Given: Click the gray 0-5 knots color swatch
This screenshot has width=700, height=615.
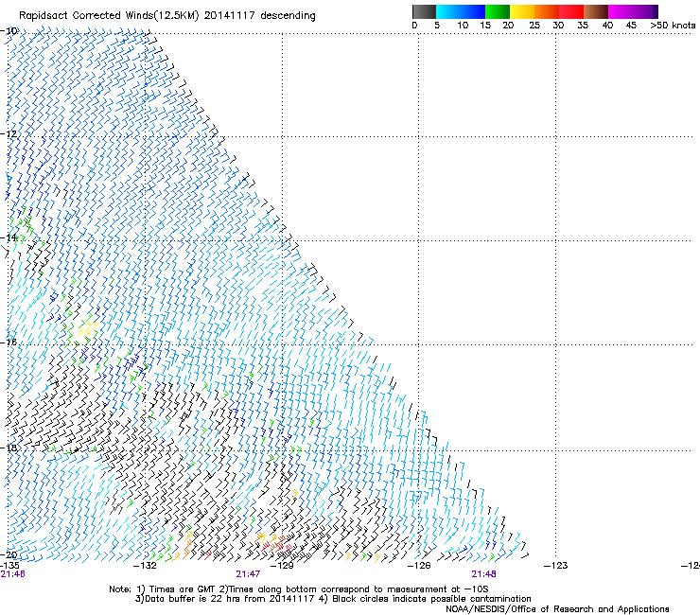Looking at the screenshot, I should (x=424, y=11).
